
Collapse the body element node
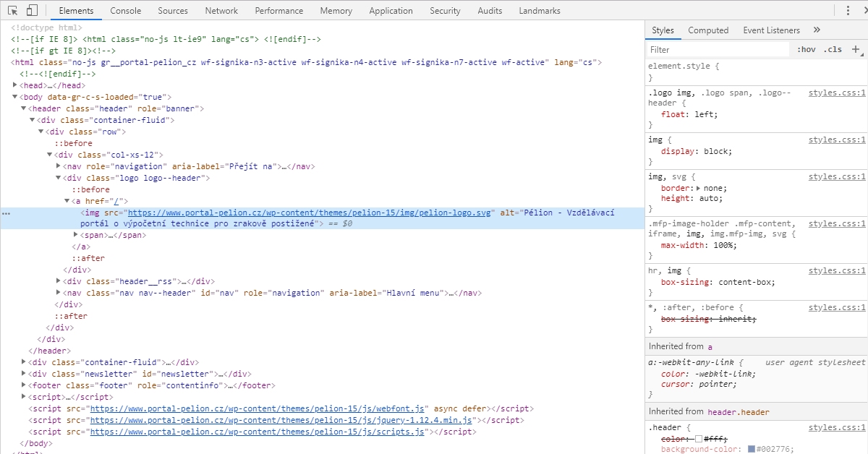click(x=15, y=97)
